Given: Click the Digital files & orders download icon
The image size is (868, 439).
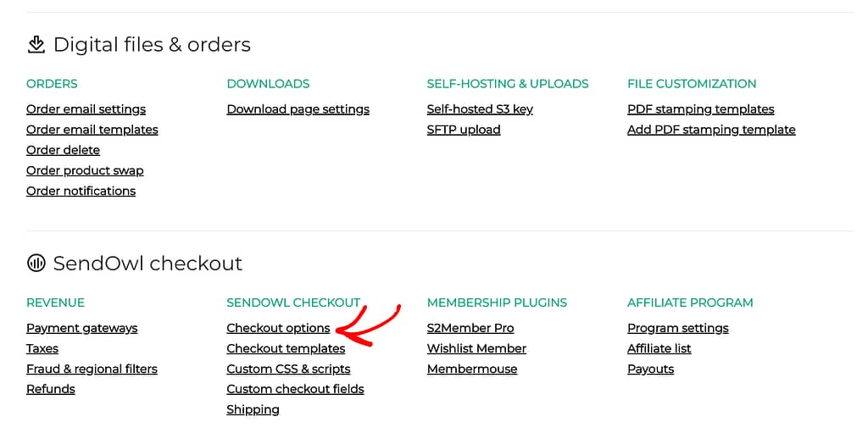Looking at the screenshot, I should click(36, 44).
